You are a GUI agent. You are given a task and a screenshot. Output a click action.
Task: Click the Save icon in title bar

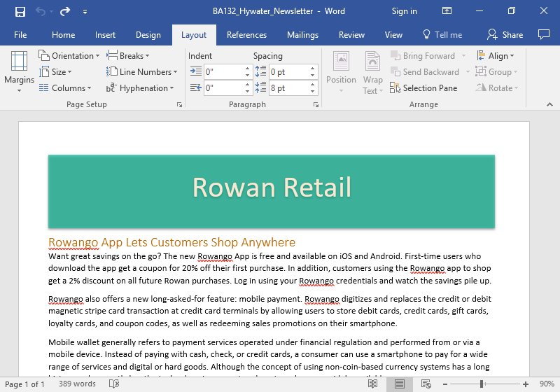coord(20,11)
